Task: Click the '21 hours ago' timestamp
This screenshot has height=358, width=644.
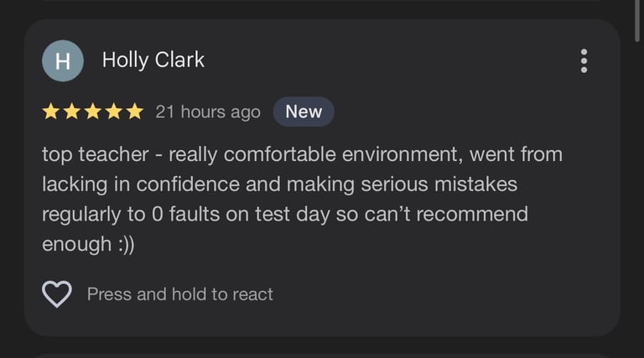Action: tap(208, 112)
